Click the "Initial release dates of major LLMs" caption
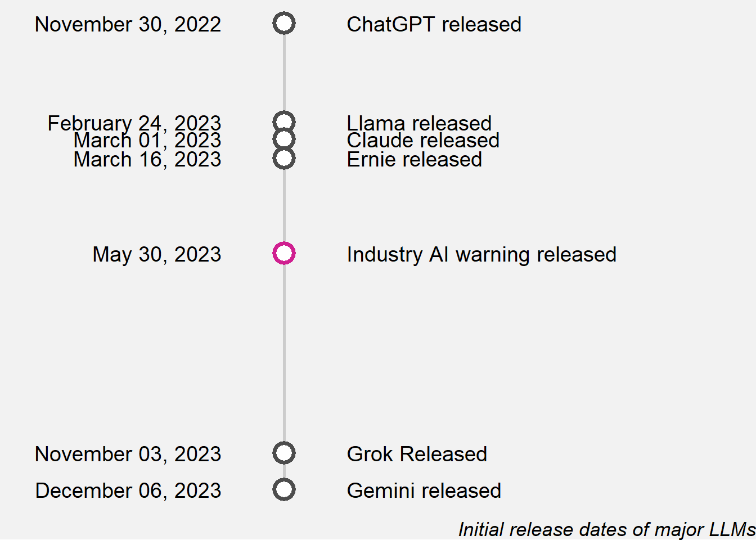 click(x=606, y=529)
